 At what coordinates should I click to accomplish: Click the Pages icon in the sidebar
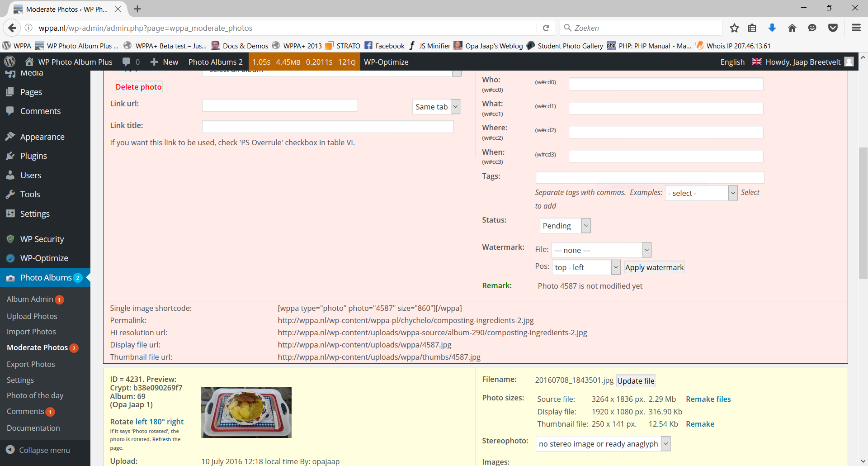11,92
